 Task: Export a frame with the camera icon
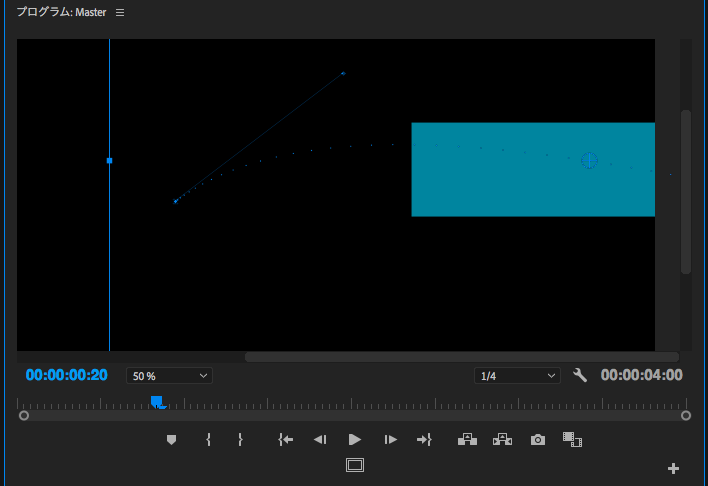538,439
